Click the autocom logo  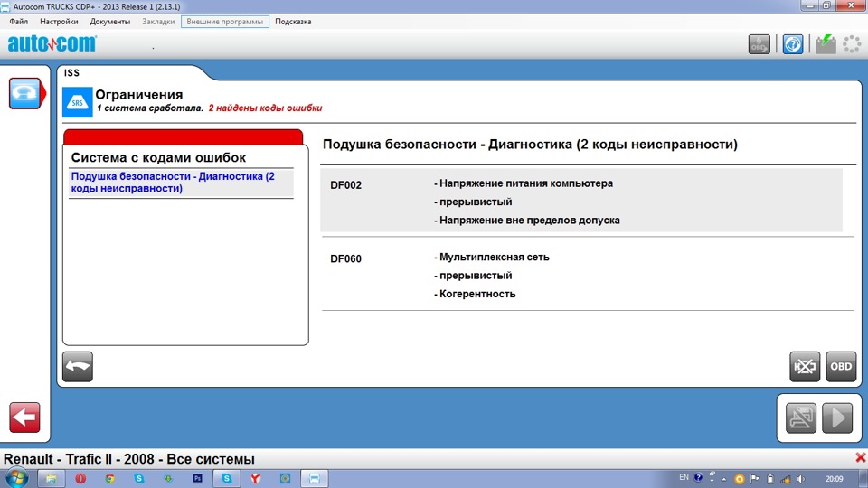(52, 43)
